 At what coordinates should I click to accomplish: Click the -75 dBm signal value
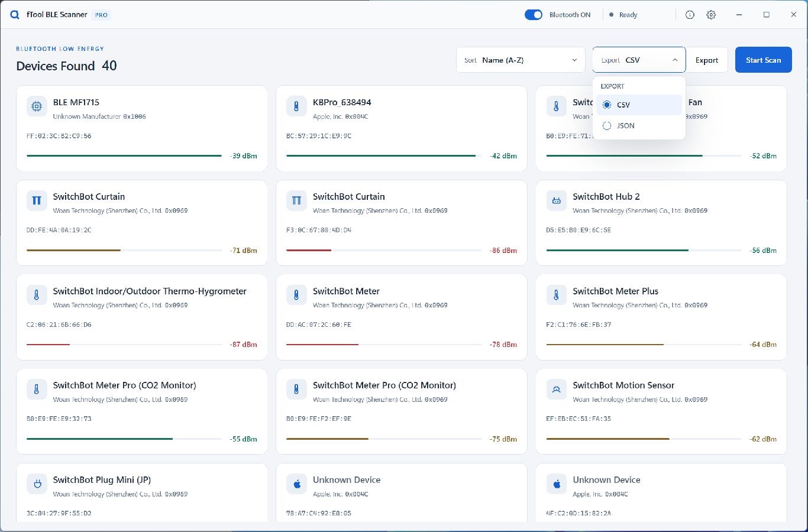503,439
